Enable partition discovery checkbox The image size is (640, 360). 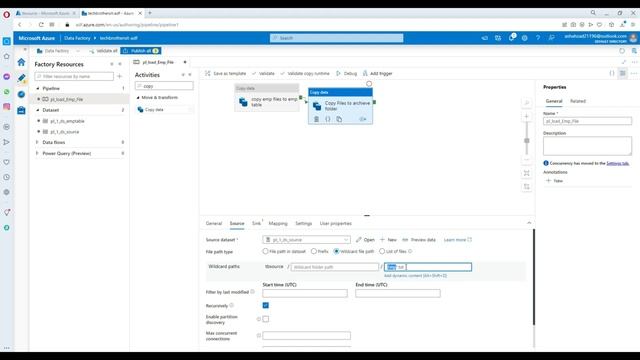point(266,319)
